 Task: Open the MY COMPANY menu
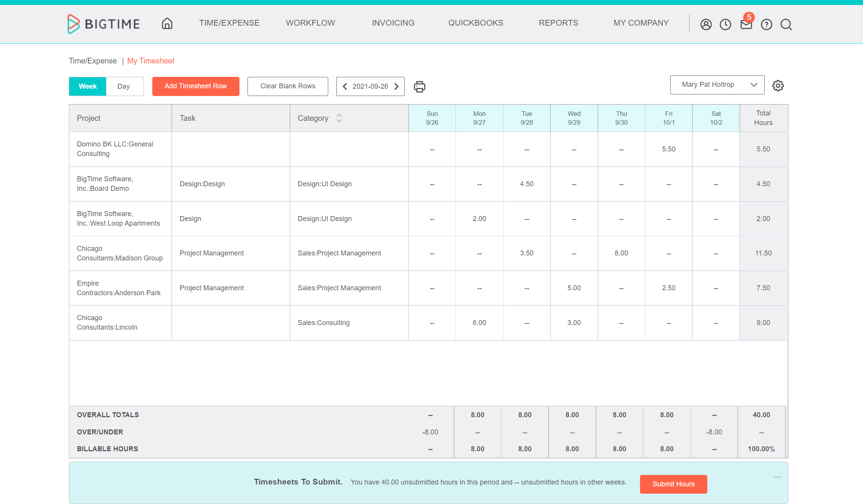(x=641, y=23)
